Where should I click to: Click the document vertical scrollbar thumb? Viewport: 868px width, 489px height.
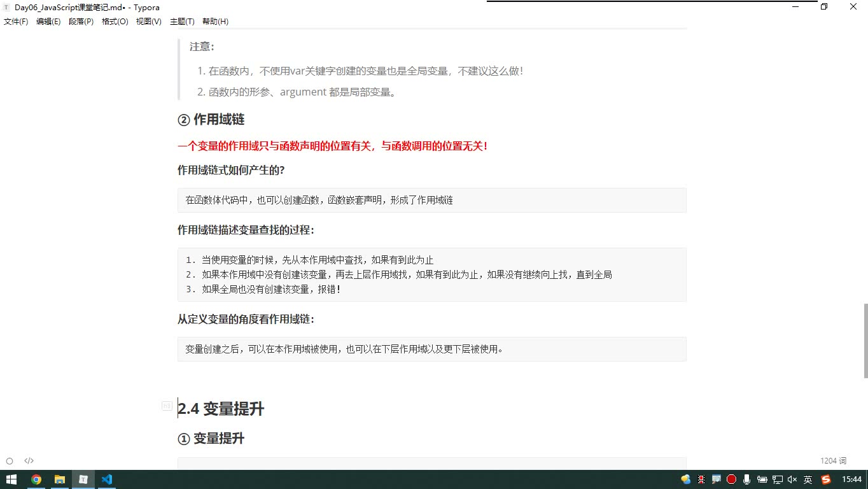[x=865, y=341]
